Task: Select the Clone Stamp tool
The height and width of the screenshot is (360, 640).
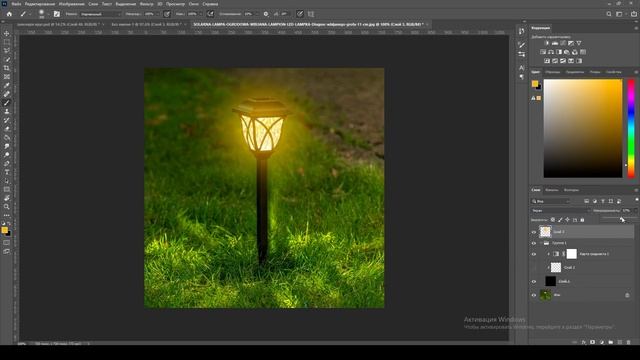Action: point(7,111)
